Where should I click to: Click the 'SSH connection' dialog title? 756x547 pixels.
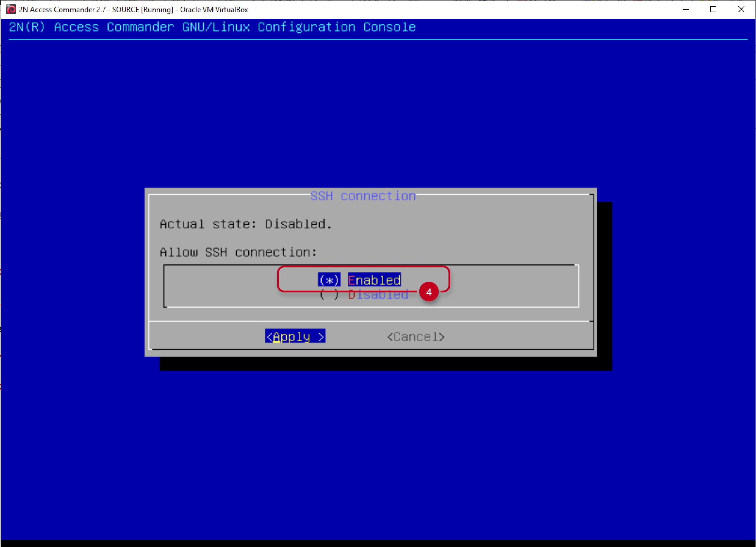coord(363,196)
